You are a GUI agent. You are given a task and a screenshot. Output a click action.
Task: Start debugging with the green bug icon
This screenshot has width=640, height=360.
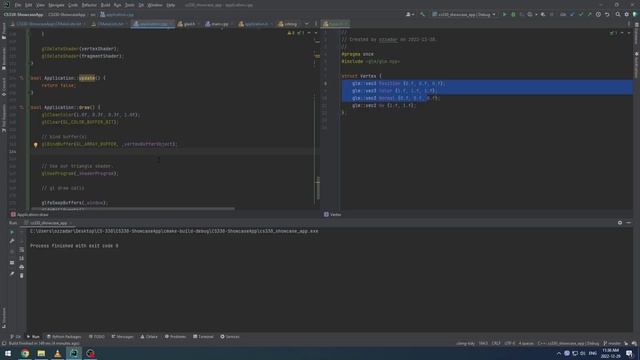[x=513, y=14]
